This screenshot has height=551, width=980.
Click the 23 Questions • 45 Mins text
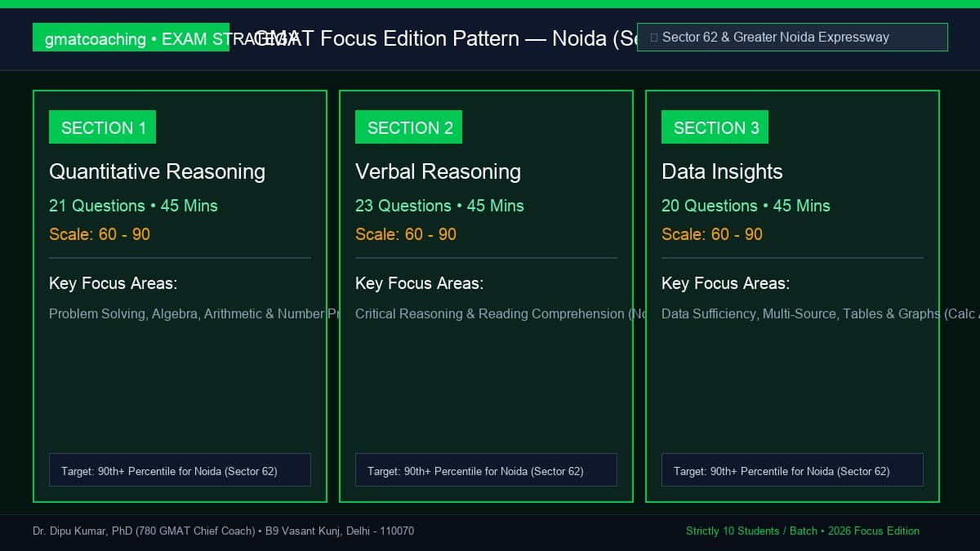click(x=439, y=206)
